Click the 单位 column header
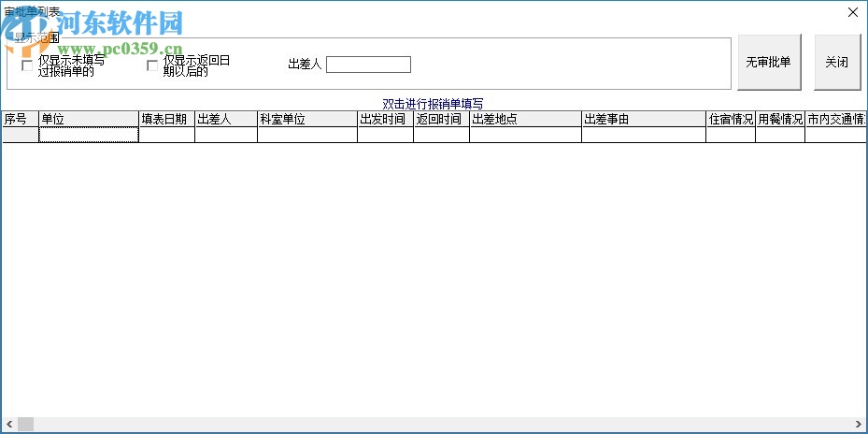This screenshot has width=868, height=434. click(x=89, y=119)
